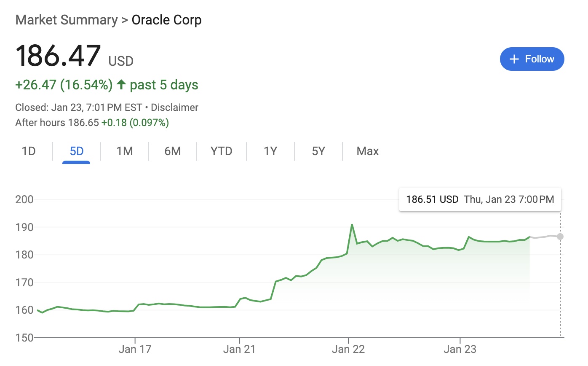Show the 1M time range chart

pos(125,151)
